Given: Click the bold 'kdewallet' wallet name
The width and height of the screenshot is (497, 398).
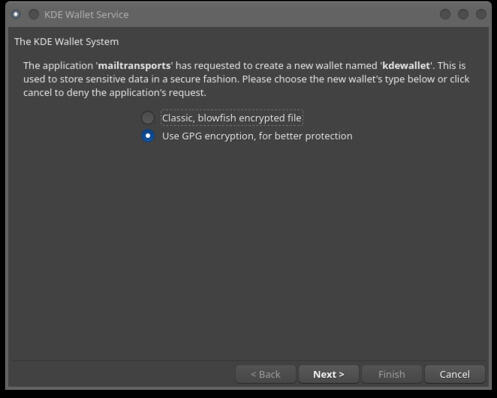Looking at the screenshot, I should (406, 65).
